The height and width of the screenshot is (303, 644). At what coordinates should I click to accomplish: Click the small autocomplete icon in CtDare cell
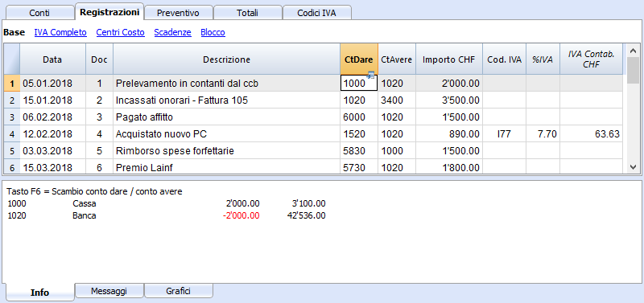[371, 75]
